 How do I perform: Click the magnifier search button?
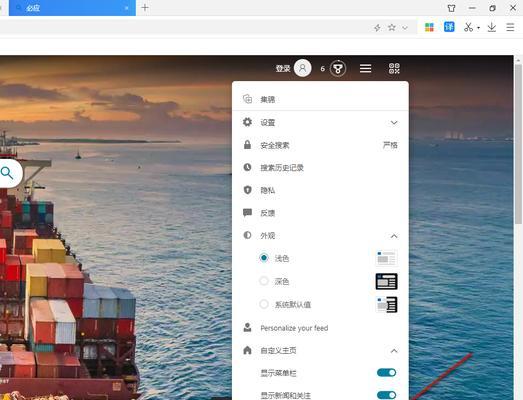[7, 173]
